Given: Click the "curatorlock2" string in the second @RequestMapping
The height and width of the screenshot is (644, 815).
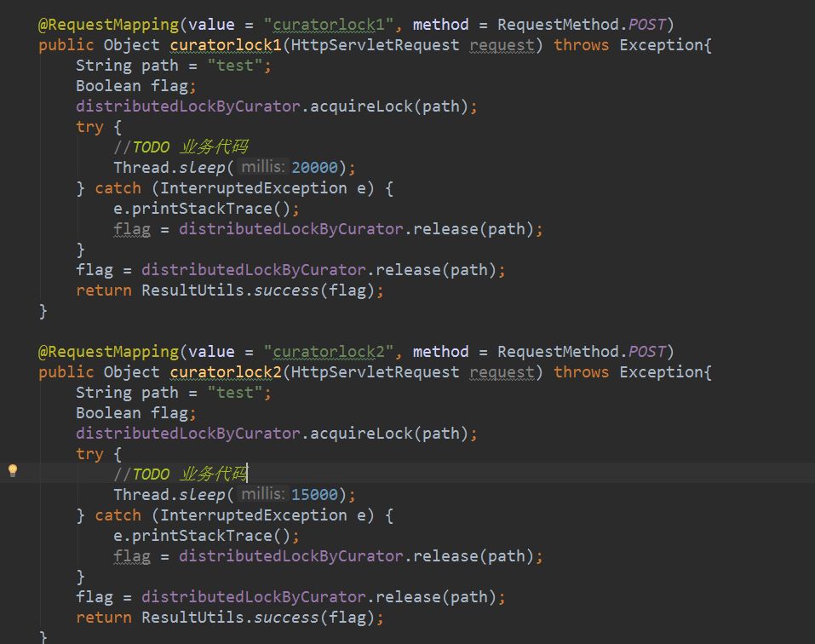Looking at the screenshot, I should tap(328, 352).
